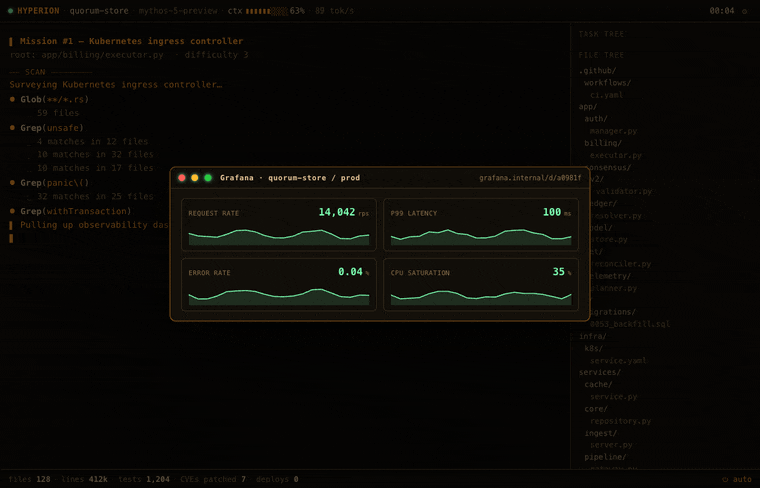The height and width of the screenshot is (488, 760).
Task: Click the Grafana · quorum-store / prod title
Action: coord(290,178)
